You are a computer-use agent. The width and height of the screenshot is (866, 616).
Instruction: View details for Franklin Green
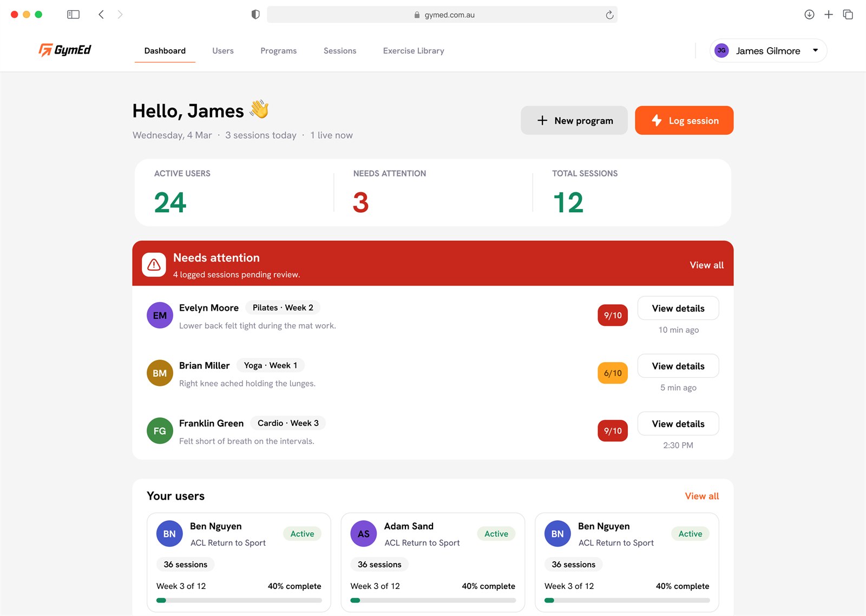click(678, 424)
